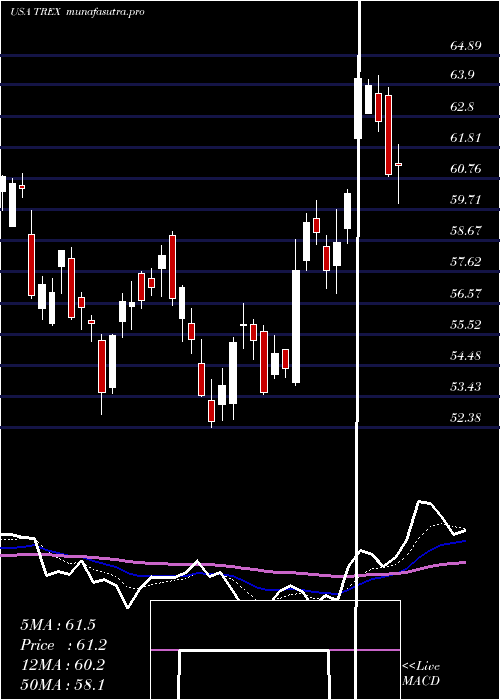This screenshot has height=700, width=500.
Task: Click the 62.8 price level label
Action: (462, 107)
